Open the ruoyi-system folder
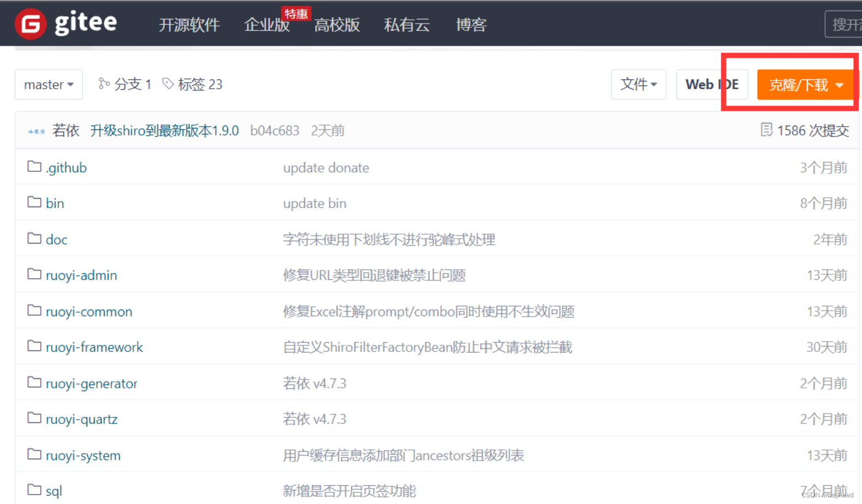Viewport: 862px width, 504px height. pos(83,456)
